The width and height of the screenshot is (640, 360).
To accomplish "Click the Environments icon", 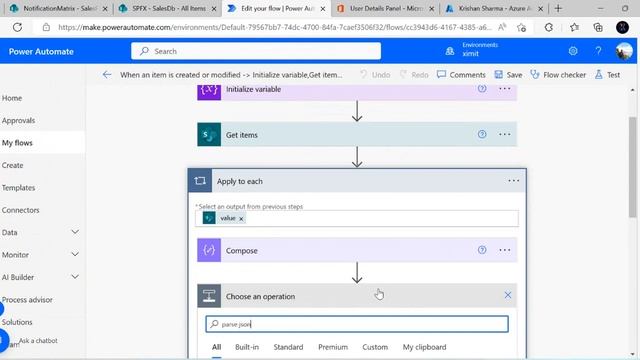I will pos(450,51).
